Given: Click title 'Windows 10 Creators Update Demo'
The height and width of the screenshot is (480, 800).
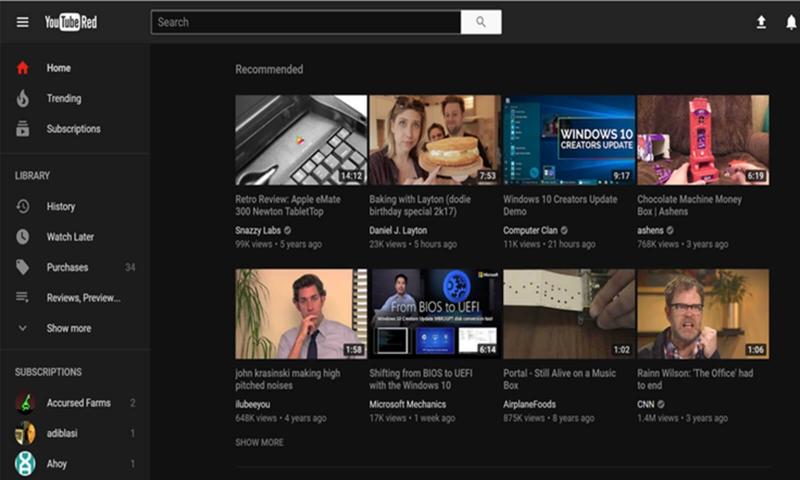Looking at the screenshot, I should [560, 205].
